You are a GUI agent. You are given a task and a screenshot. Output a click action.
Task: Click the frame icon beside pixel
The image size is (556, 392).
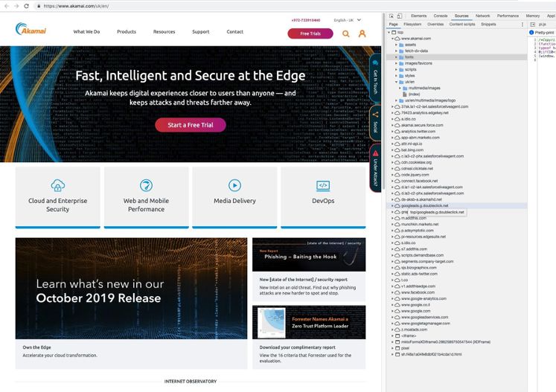[397, 348]
